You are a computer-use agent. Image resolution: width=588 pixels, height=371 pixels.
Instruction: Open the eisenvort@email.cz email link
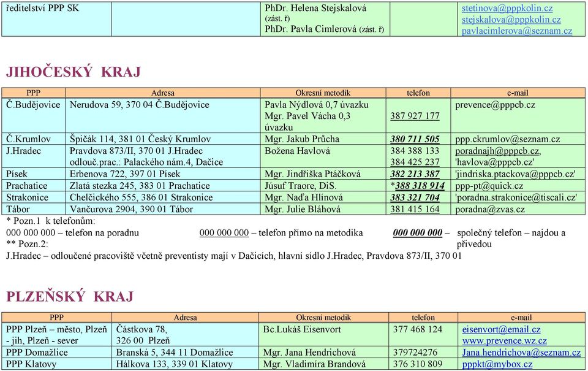click(x=502, y=329)
